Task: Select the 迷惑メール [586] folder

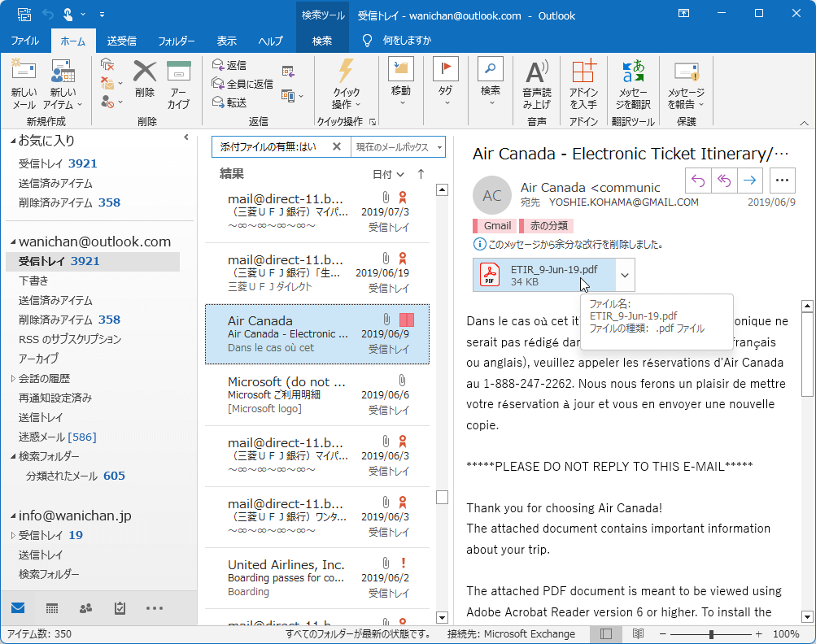Action: (x=58, y=437)
